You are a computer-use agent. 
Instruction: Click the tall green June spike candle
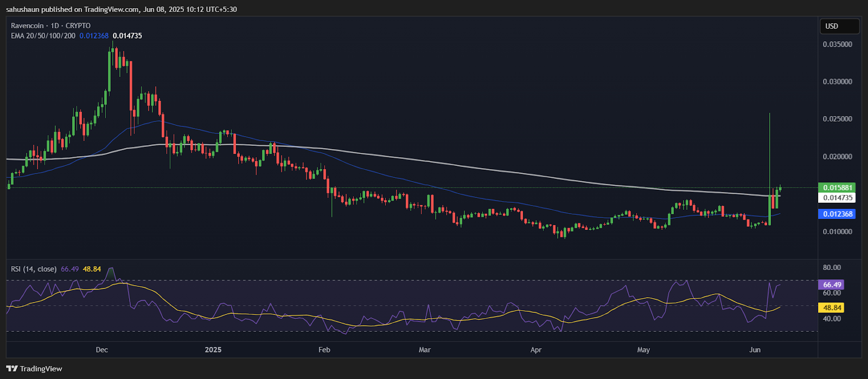coord(770,169)
